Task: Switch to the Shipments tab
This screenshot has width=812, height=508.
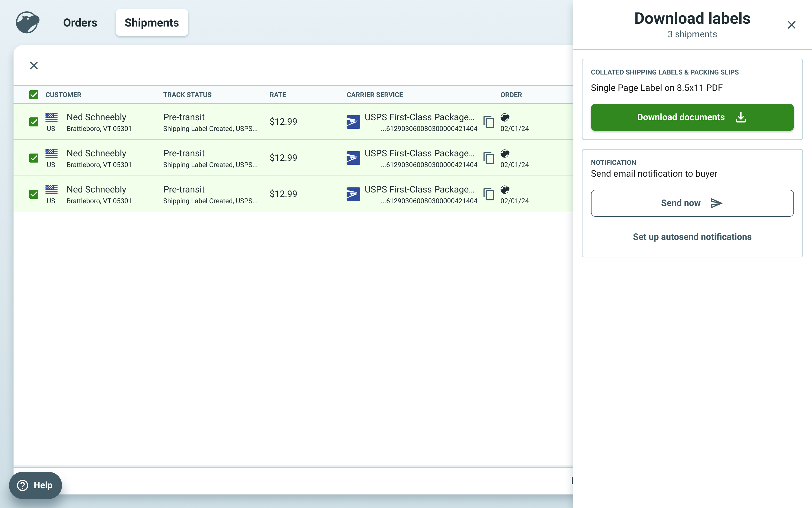Action: click(152, 23)
